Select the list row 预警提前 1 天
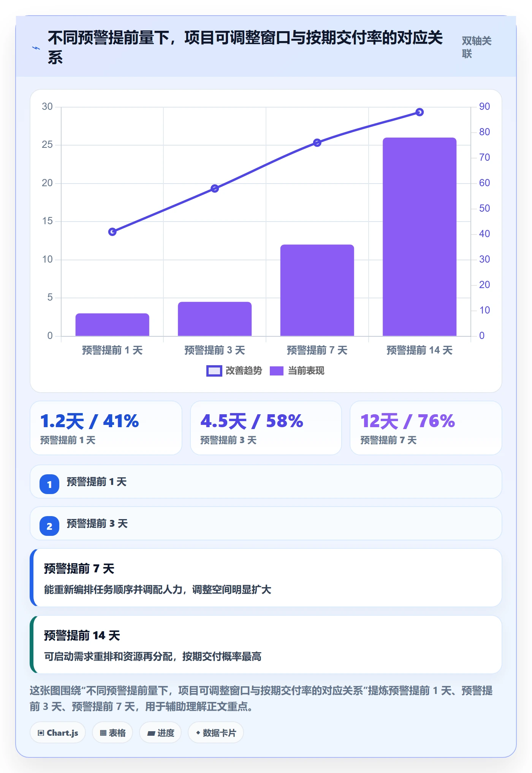532x773 pixels. pyautogui.click(x=266, y=482)
